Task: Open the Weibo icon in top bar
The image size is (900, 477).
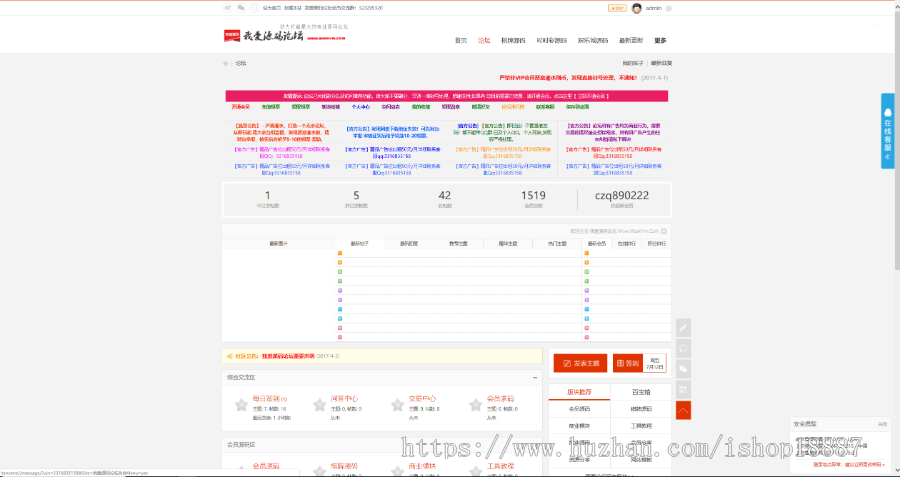Action: 228,8
